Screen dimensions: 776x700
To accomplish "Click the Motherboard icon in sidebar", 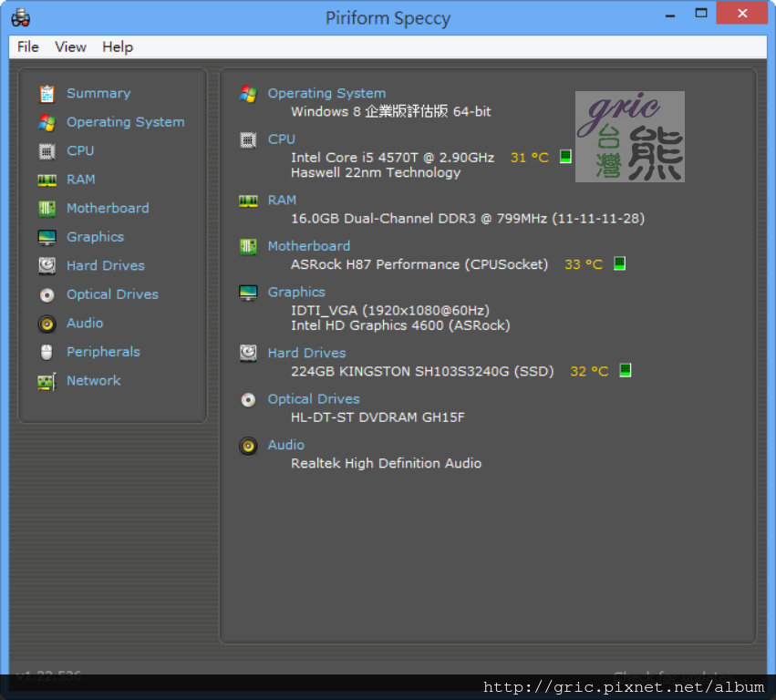I will click(47, 209).
